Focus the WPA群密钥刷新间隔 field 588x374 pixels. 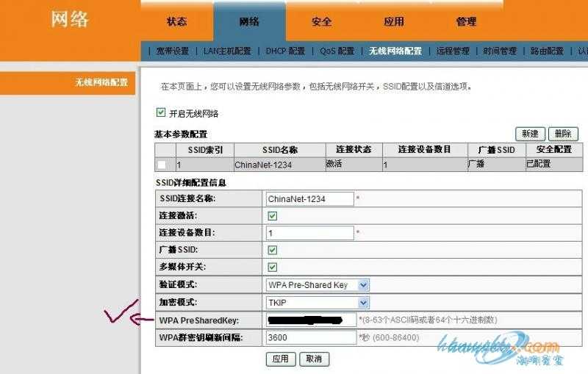311,338
